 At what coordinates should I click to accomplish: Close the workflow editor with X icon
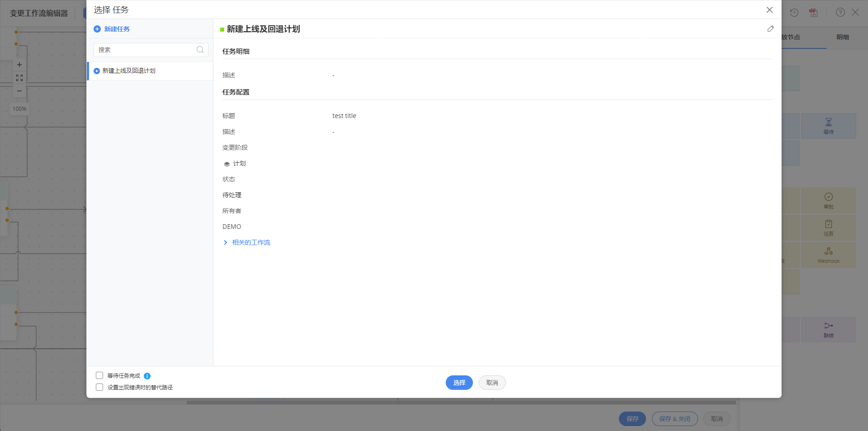pos(855,13)
